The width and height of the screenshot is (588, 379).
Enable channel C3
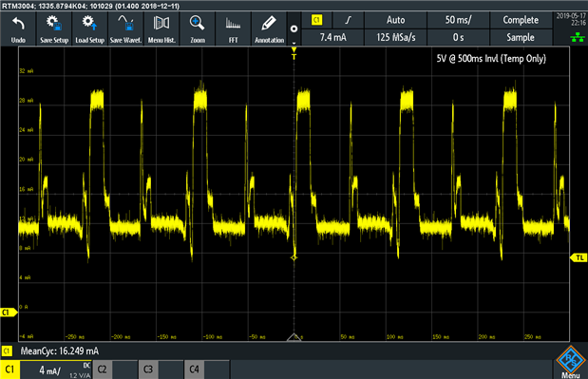click(148, 370)
